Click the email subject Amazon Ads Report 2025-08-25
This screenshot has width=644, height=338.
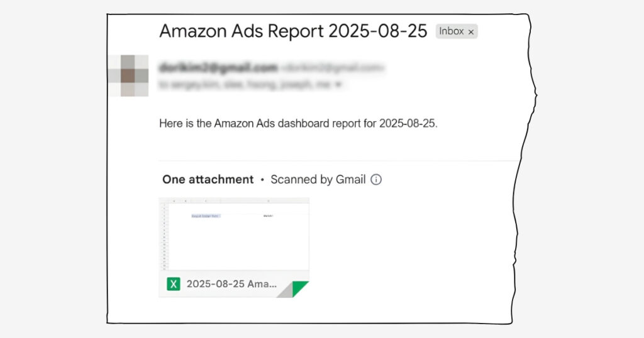[293, 31]
